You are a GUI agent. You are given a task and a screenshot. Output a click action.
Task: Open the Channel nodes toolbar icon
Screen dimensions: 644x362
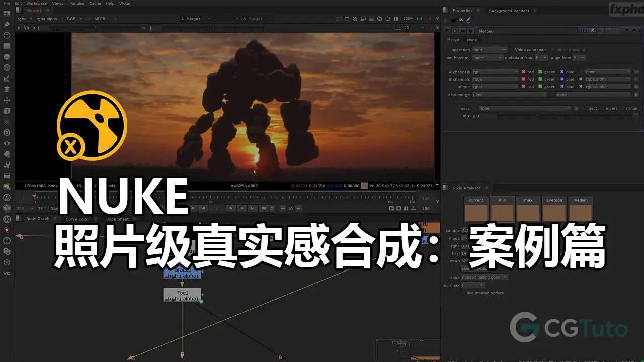coord(7,46)
